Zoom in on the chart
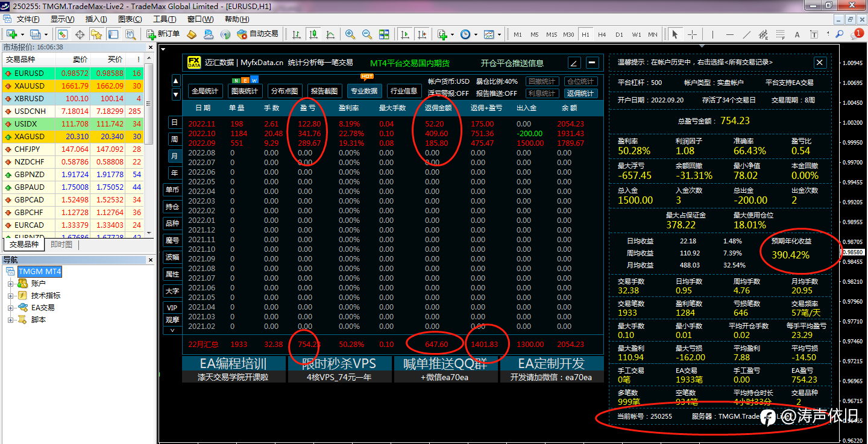Viewport: 868px width, 444px height. click(350, 34)
